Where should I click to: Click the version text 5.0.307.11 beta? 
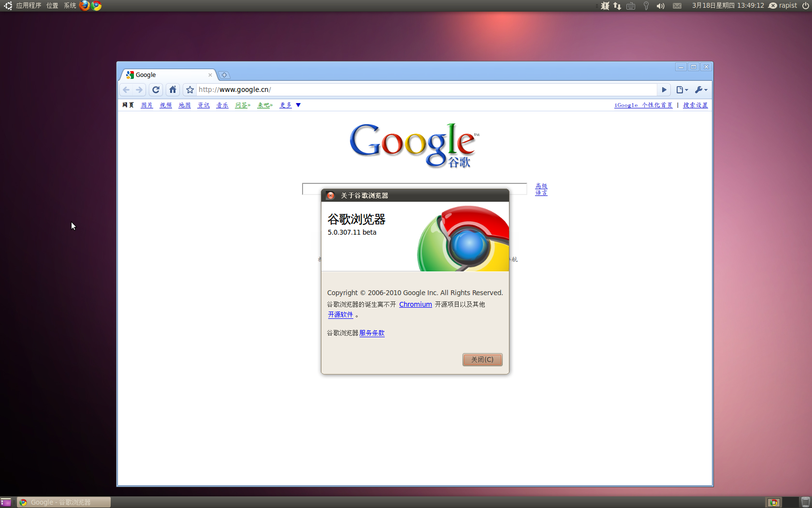(352, 232)
